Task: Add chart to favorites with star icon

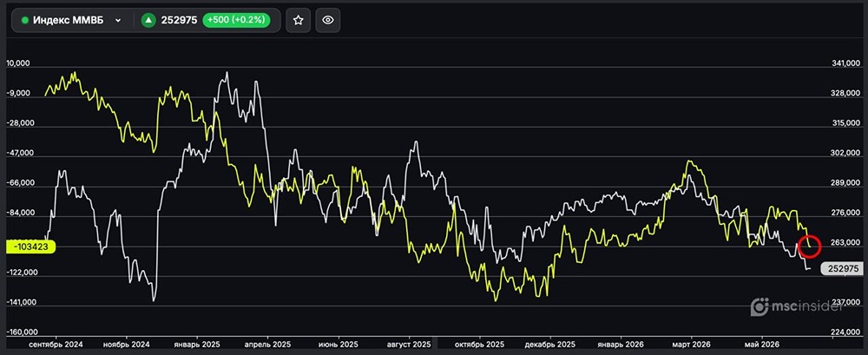Action: coord(299,21)
